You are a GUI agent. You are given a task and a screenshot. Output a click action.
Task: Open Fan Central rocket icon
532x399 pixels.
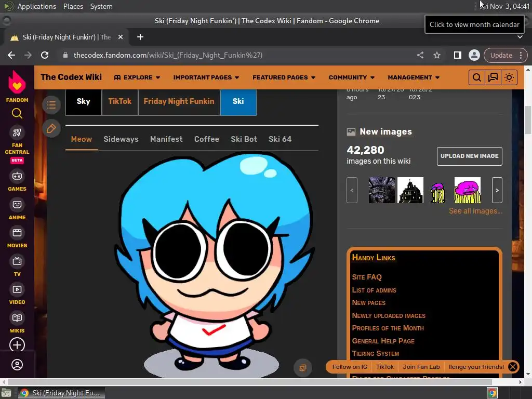[17, 132]
